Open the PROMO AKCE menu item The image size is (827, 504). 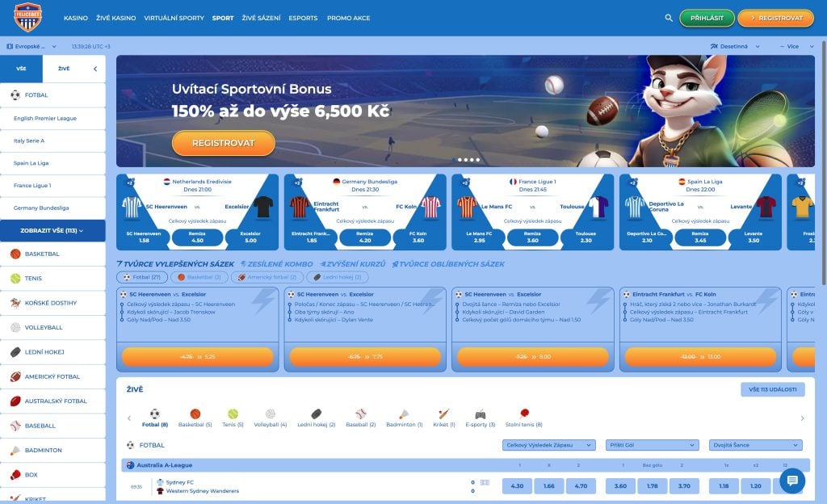click(x=349, y=18)
